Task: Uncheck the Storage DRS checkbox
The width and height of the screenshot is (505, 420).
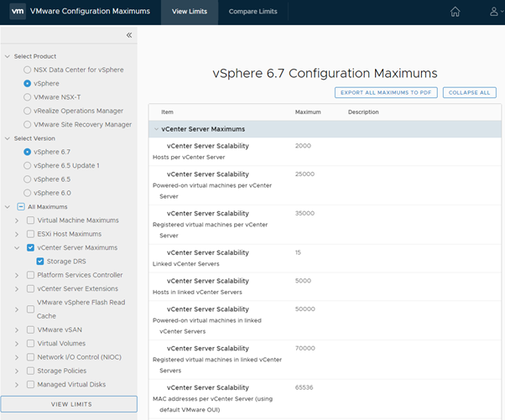Action: click(40, 262)
